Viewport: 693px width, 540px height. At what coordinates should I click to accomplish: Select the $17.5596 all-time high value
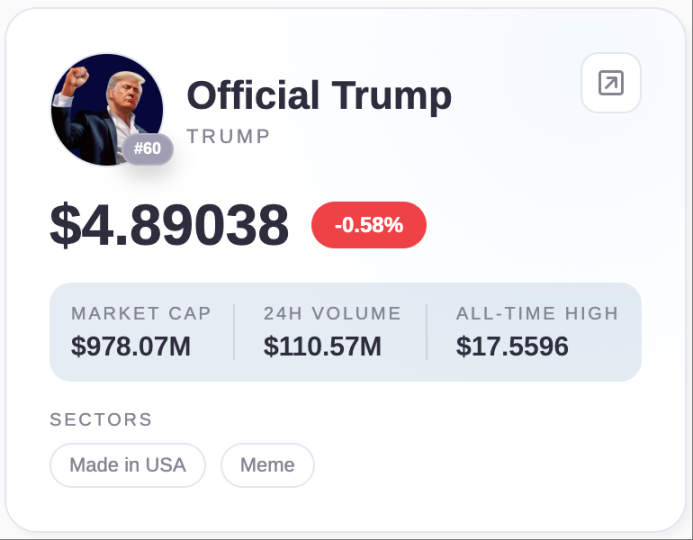tap(512, 347)
